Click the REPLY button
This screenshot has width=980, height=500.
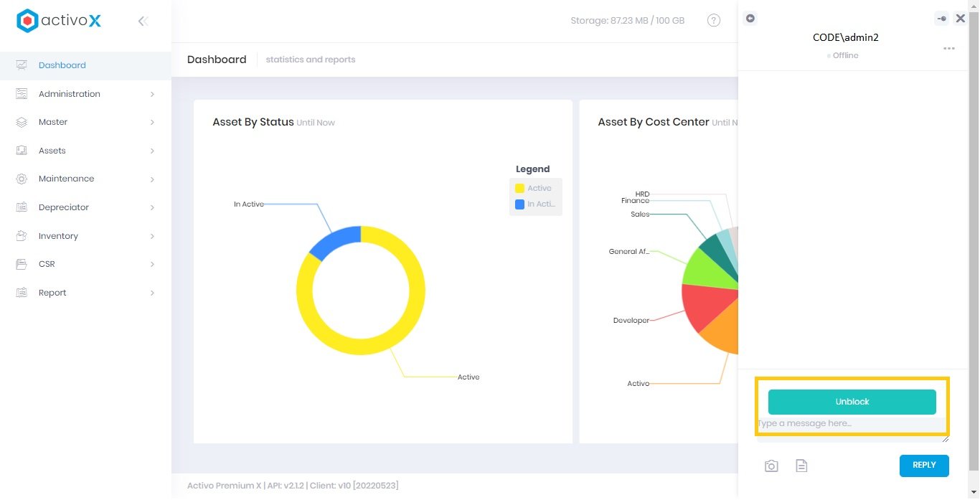[923, 466]
